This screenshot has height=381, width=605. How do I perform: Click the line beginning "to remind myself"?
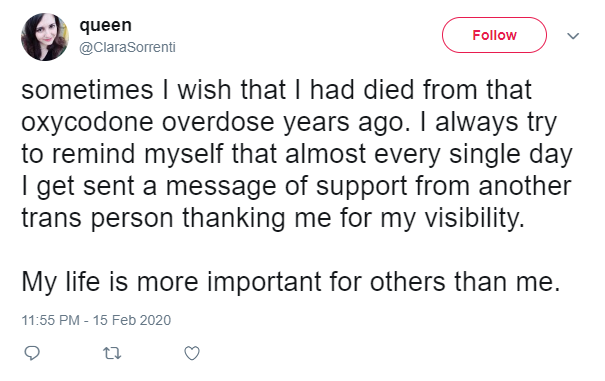pos(297,154)
